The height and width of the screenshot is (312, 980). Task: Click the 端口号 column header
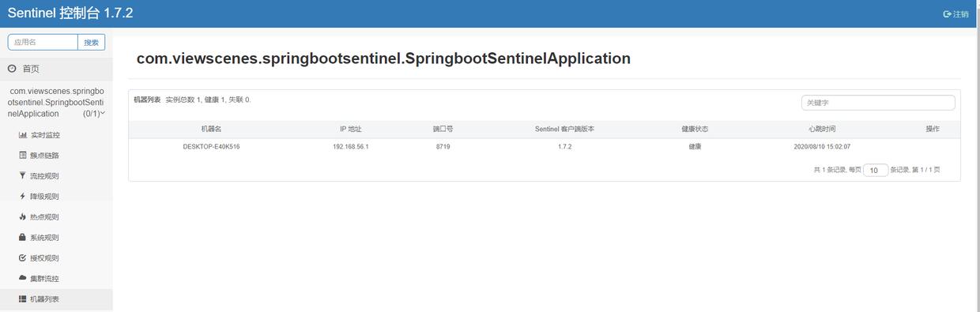click(443, 129)
